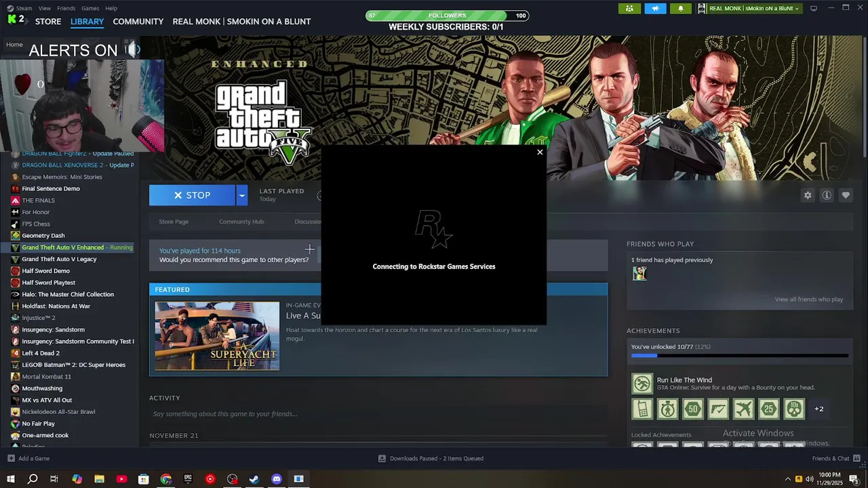This screenshot has height=488, width=868.
Task: Open the pistol checkmark achievement badge
Action: tap(718, 409)
